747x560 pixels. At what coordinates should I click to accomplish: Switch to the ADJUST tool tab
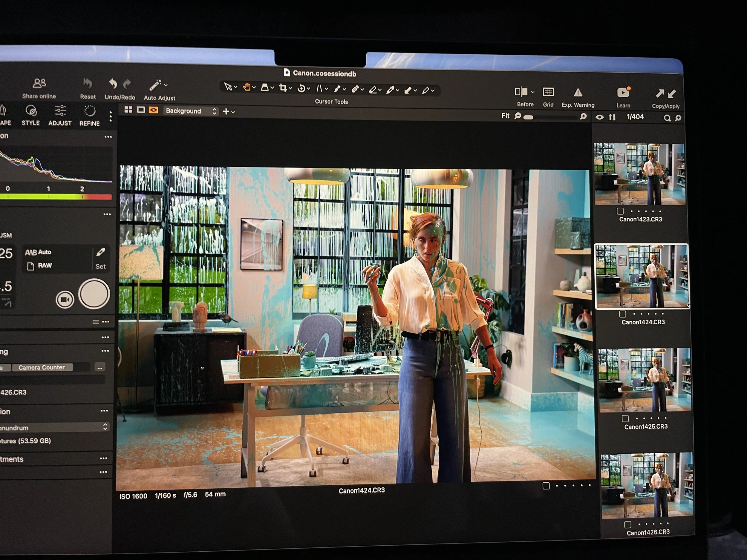pos(60,116)
